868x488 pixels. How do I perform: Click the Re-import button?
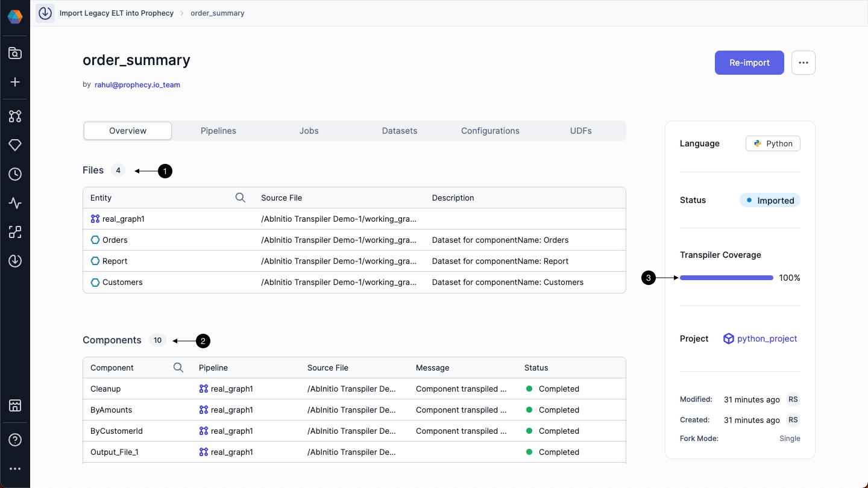coord(749,62)
